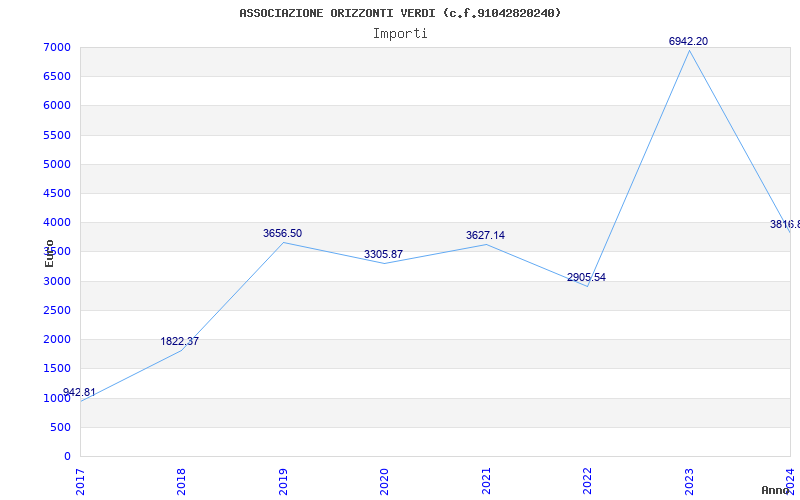800x500 pixels.
Task: Click the 0 y-axis tick label
Action: [67, 456]
